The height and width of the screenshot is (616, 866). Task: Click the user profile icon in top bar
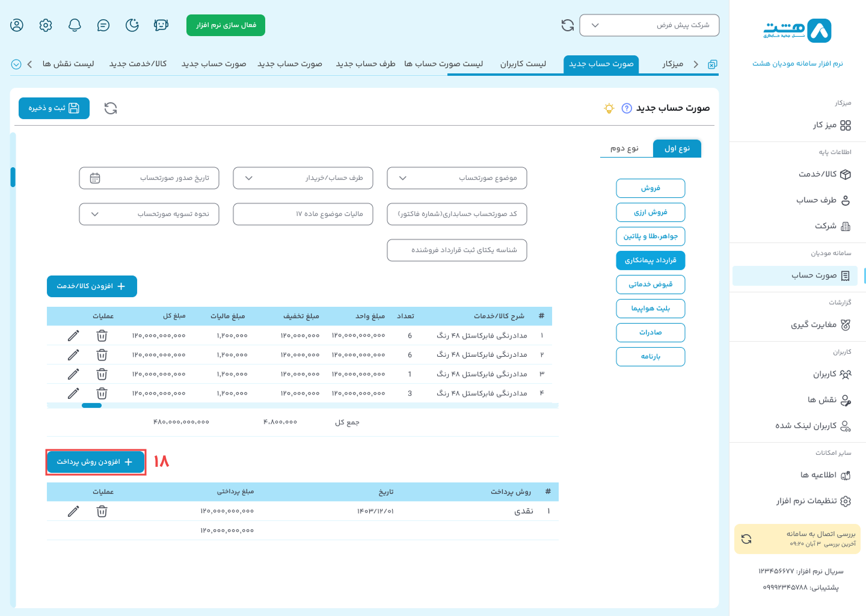[x=17, y=25]
